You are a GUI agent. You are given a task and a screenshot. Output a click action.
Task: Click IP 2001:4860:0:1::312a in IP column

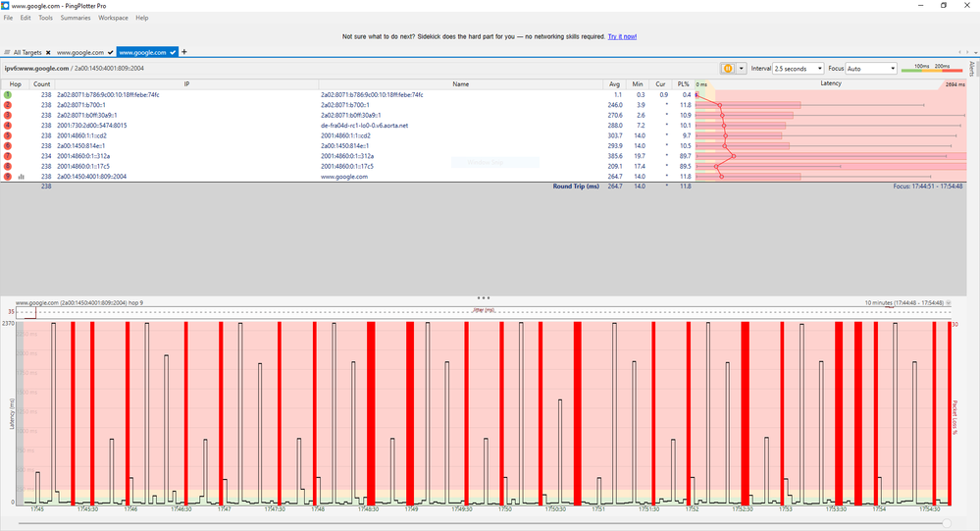tap(83, 156)
